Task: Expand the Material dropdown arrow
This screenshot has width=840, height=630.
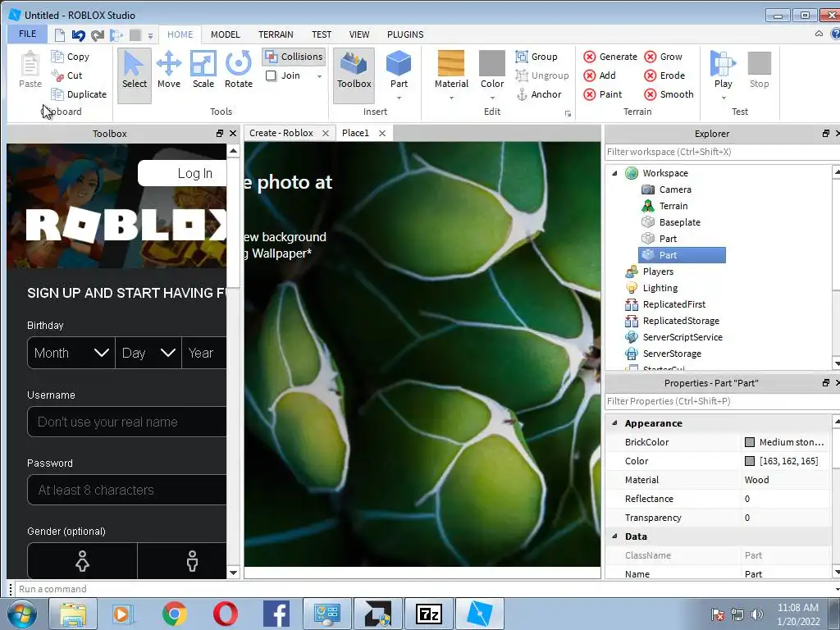Action: click(x=451, y=98)
